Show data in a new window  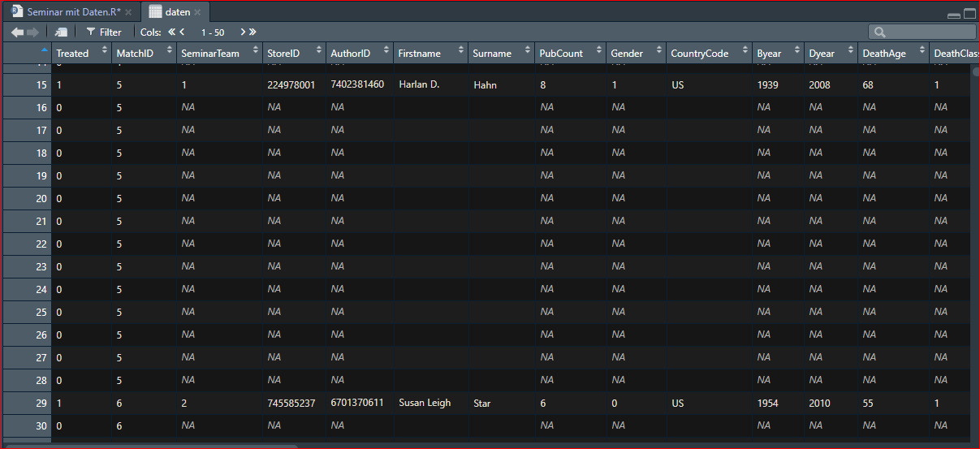(x=61, y=32)
